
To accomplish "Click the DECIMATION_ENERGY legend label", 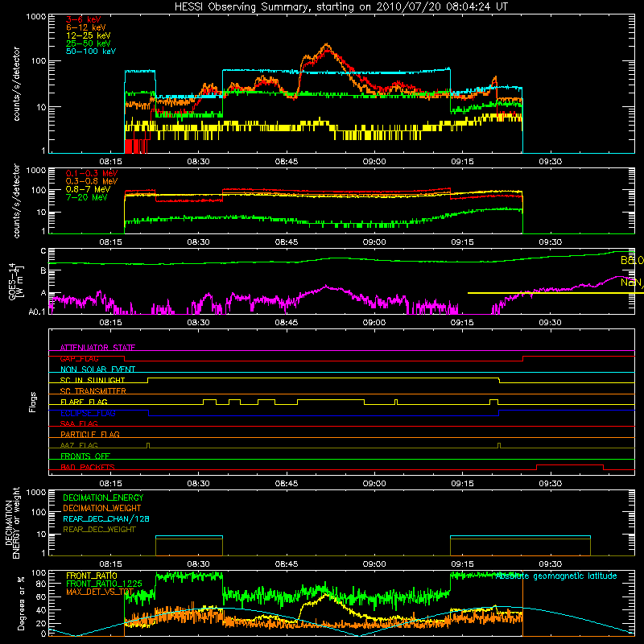I will (x=103, y=497).
